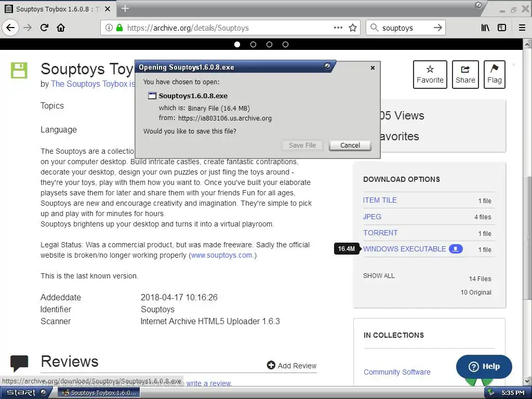Click the blue Help button
Image resolution: width=532 pixels, height=399 pixels.
tap(484, 366)
